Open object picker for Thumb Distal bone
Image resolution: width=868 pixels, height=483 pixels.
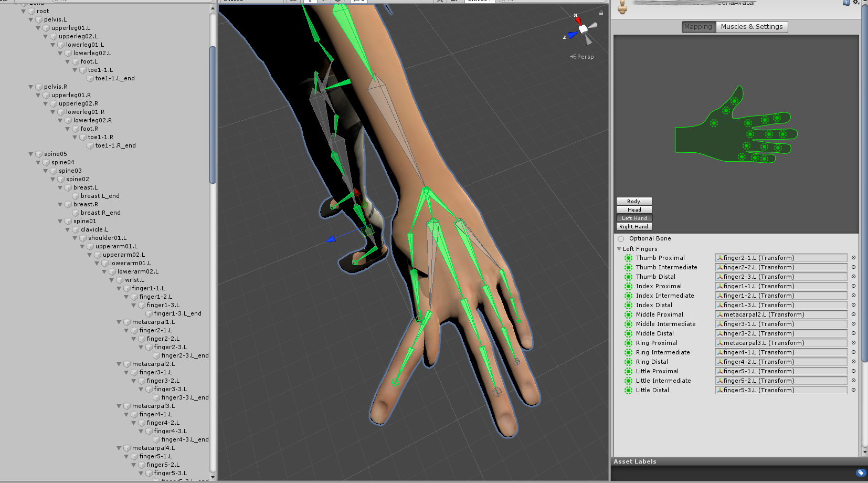(853, 277)
